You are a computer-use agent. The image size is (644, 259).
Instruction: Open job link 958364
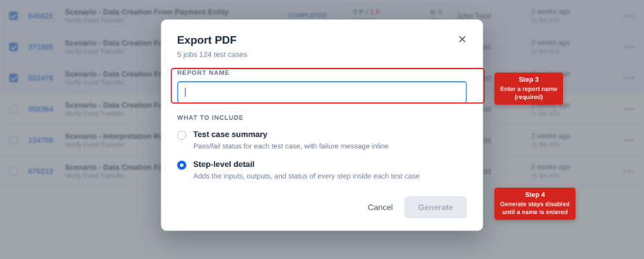[x=40, y=109]
